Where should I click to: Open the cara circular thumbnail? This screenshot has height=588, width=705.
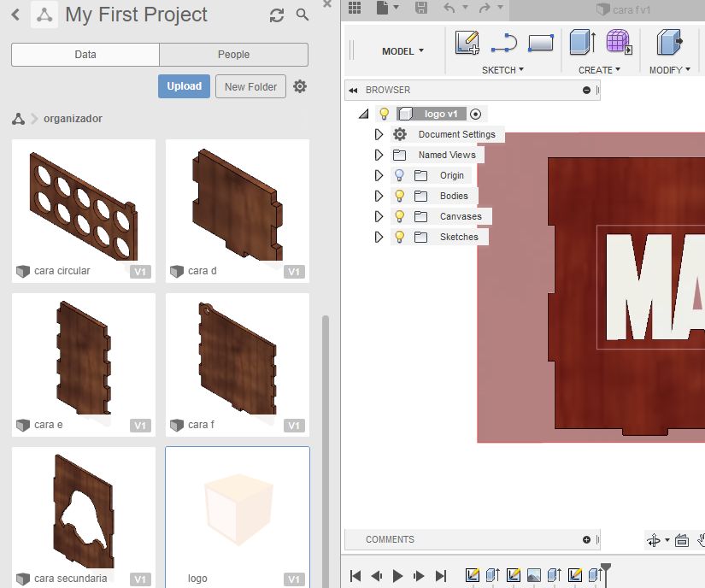click(x=84, y=203)
